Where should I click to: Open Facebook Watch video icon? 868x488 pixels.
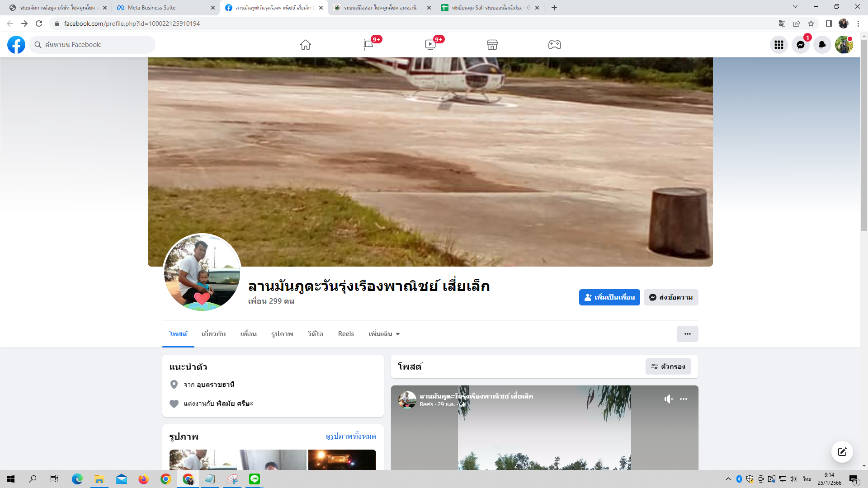tap(430, 45)
